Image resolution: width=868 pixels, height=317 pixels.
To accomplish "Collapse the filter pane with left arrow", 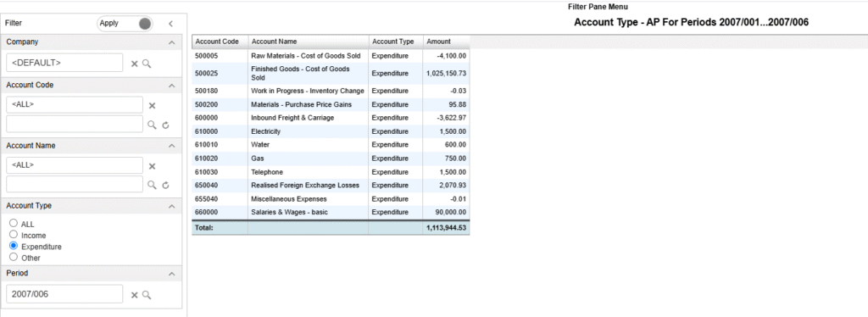I will pyautogui.click(x=170, y=24).
